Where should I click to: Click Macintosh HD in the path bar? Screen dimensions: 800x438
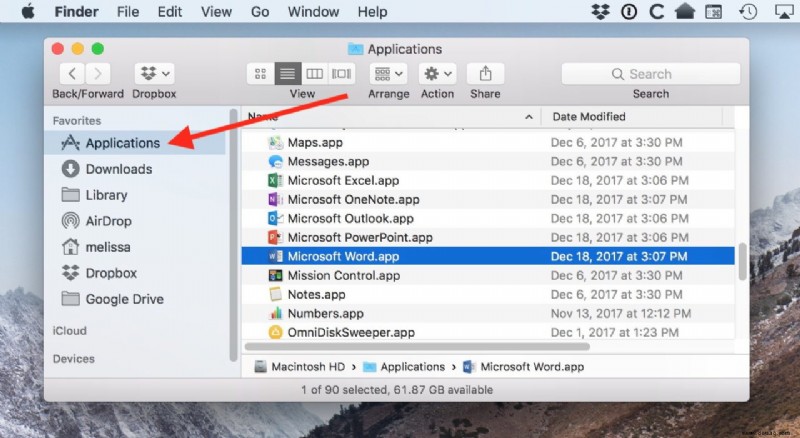coord(299,367)
